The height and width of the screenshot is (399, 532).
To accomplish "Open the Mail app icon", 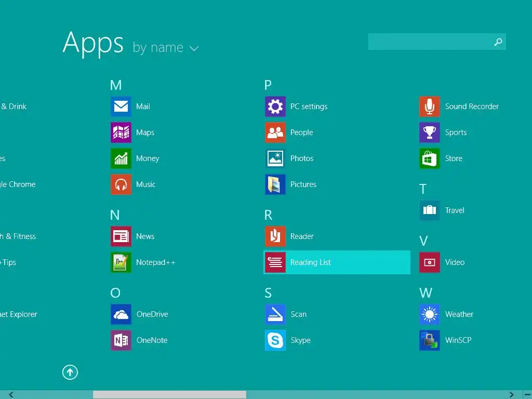I will [121, 106].
